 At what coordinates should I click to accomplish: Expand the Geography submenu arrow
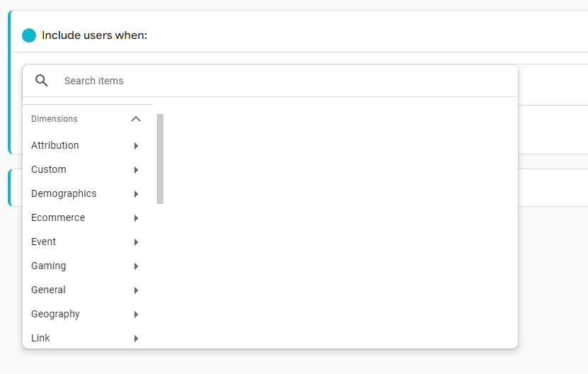coord(136,314)
